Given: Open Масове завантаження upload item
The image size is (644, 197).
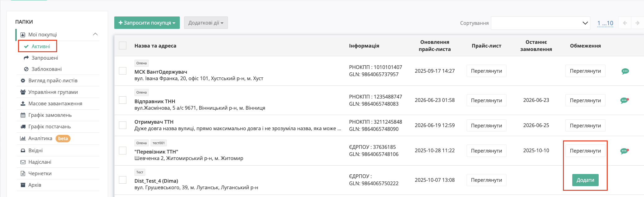Looking at the screenshot, I should coord(51,103).
